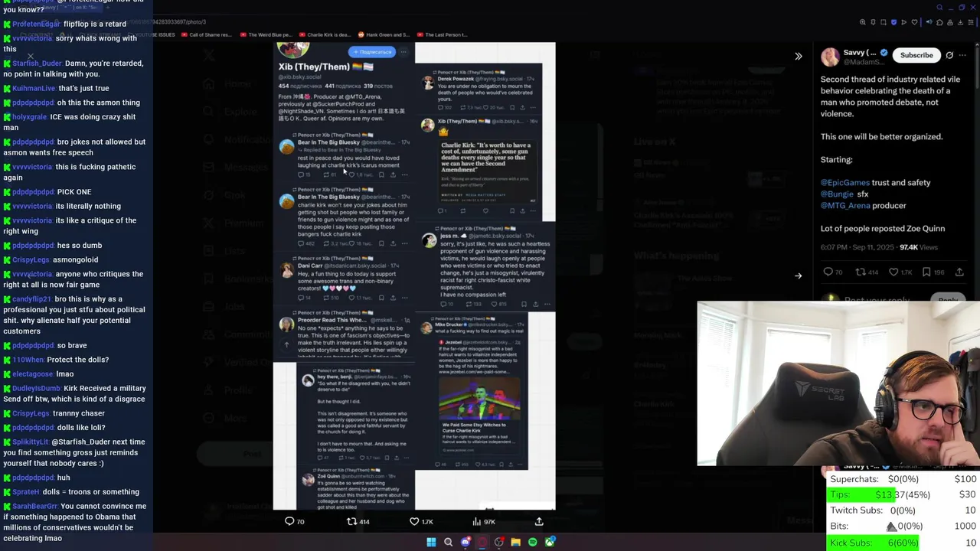View analytics icon showing 97K
Screen dimensions: 980x551
[476, 521]
